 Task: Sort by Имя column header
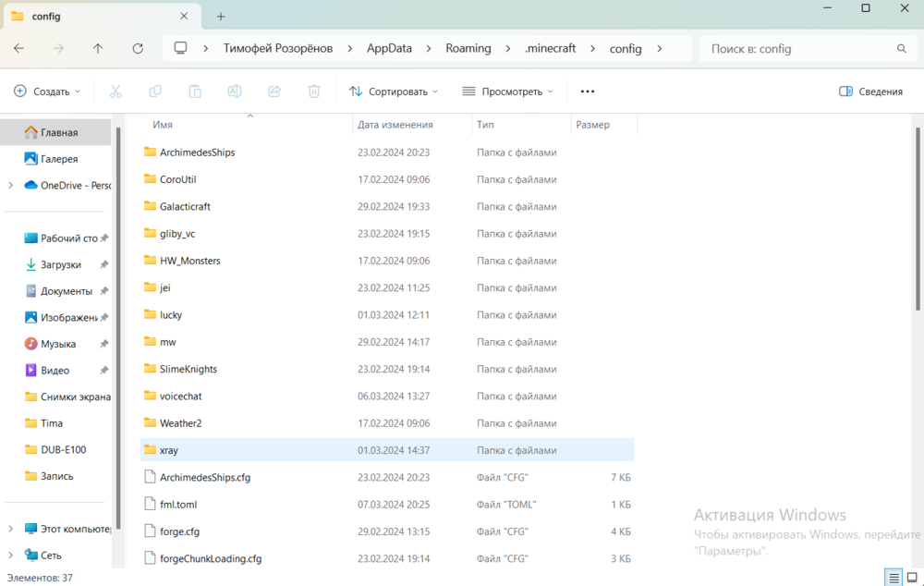click(162, 125)
